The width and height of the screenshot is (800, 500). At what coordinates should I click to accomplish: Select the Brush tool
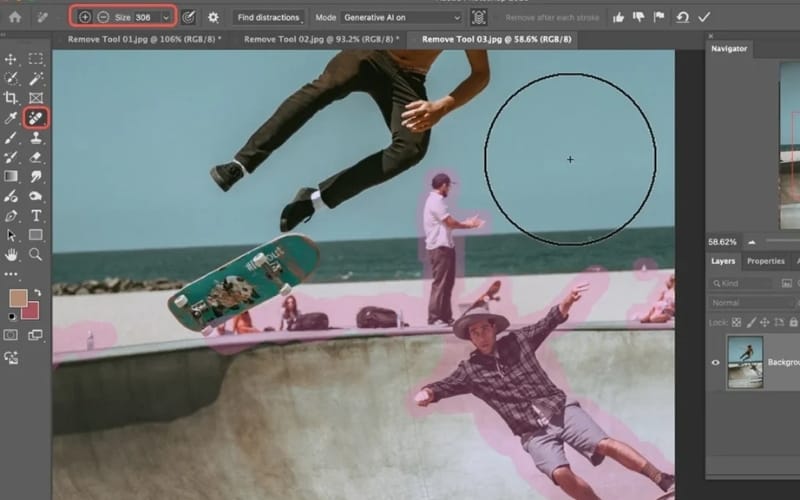[x=11, y=138]
